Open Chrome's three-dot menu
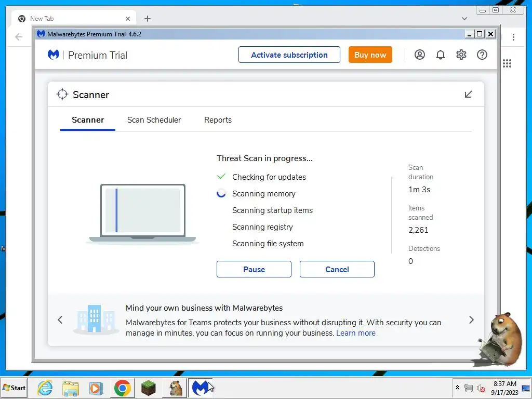 pyautogui.click(x=513, y=37)
